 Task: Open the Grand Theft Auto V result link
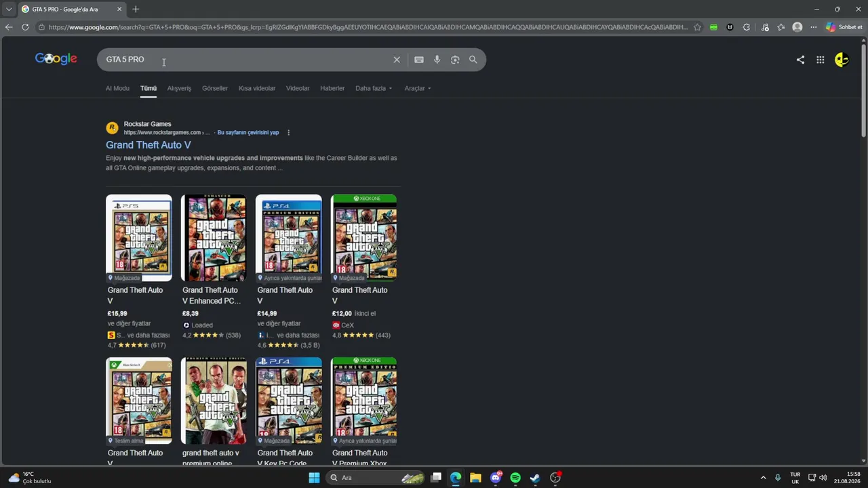point(149,145)
